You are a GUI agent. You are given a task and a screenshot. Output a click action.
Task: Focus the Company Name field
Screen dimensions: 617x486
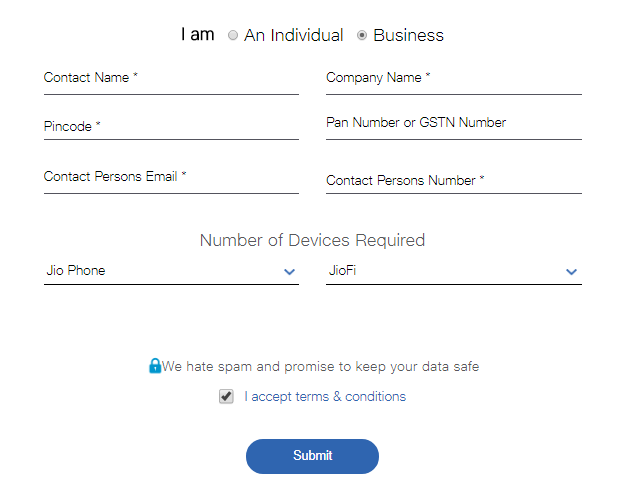pyautogui.click(x=454, y=80)
